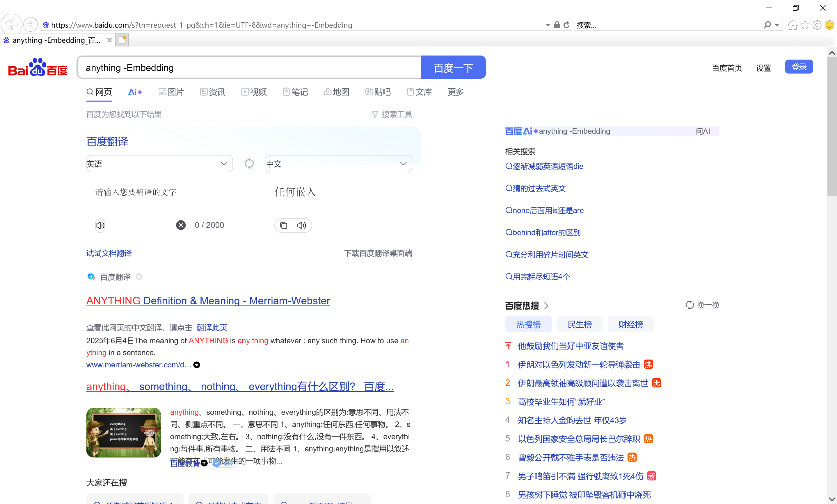Open hot search 知名主持人金的去世
The image size is (837, 504).
572,421
